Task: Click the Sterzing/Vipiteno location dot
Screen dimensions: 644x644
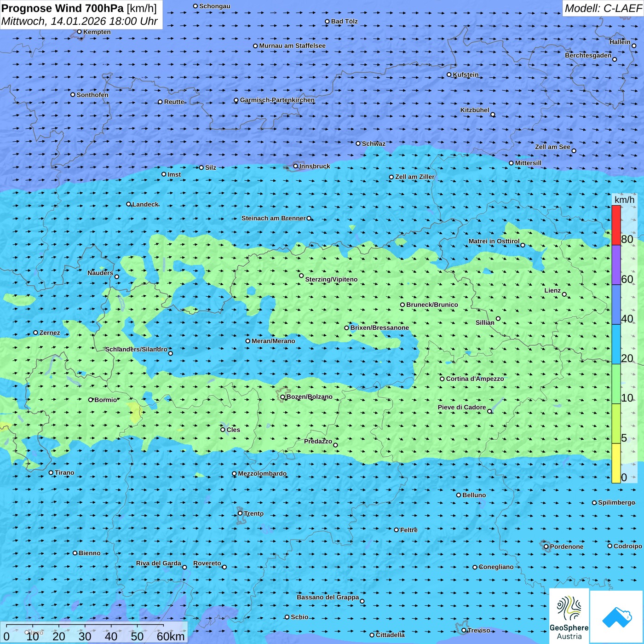Action: click(x=301, y=276)
